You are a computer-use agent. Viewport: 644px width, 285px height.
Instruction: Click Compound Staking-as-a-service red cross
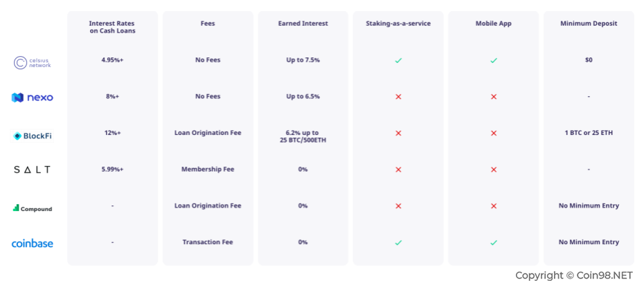[398, 206]
